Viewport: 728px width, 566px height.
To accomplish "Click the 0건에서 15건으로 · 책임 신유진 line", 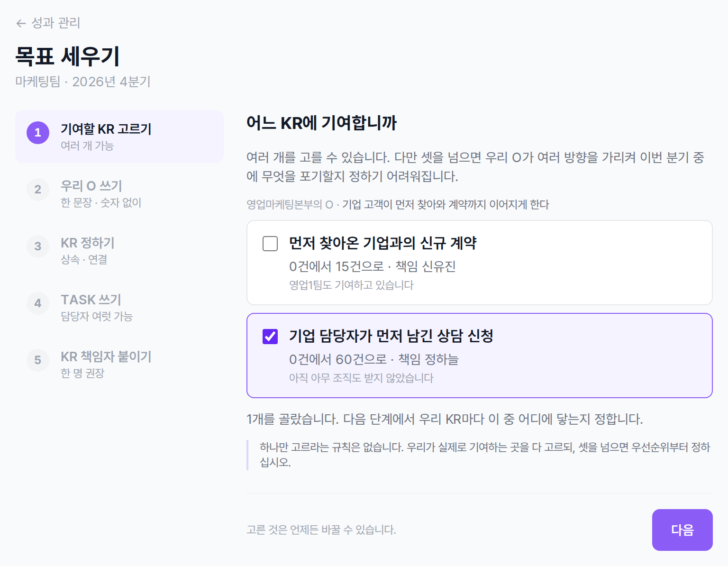I will (373, 266).
